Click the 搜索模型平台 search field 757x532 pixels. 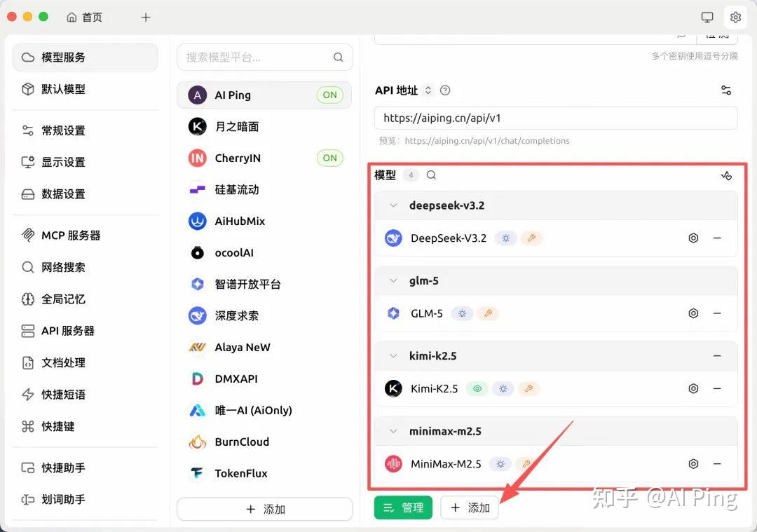click(x=264, y=57)
